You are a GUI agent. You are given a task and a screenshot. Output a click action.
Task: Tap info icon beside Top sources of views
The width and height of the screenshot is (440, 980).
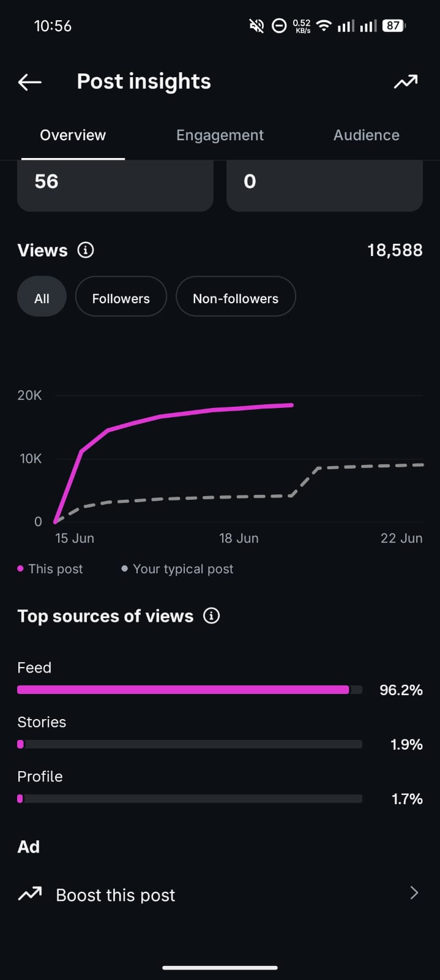click(211, 616)
